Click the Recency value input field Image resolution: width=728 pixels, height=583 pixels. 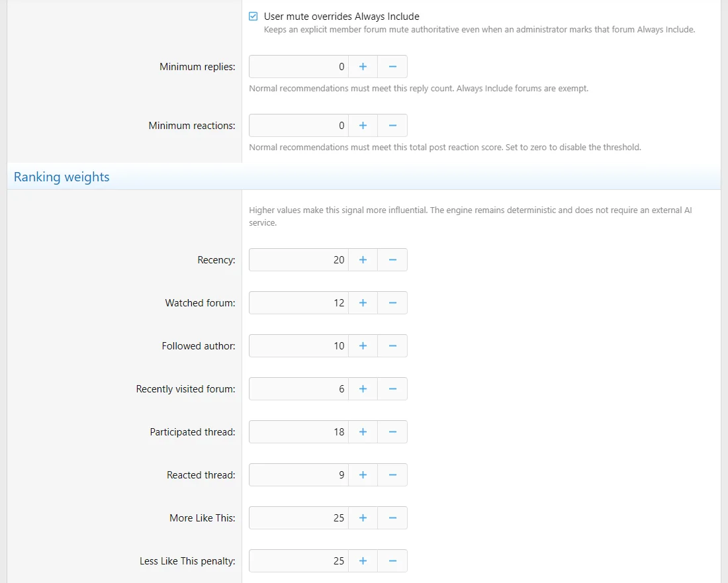(x=298, y=260)
